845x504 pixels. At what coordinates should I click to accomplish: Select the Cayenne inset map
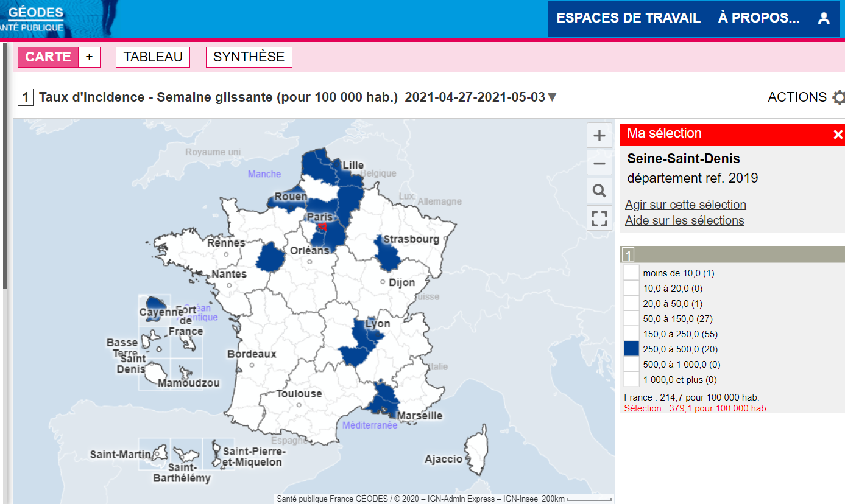(x=154, y=310)
